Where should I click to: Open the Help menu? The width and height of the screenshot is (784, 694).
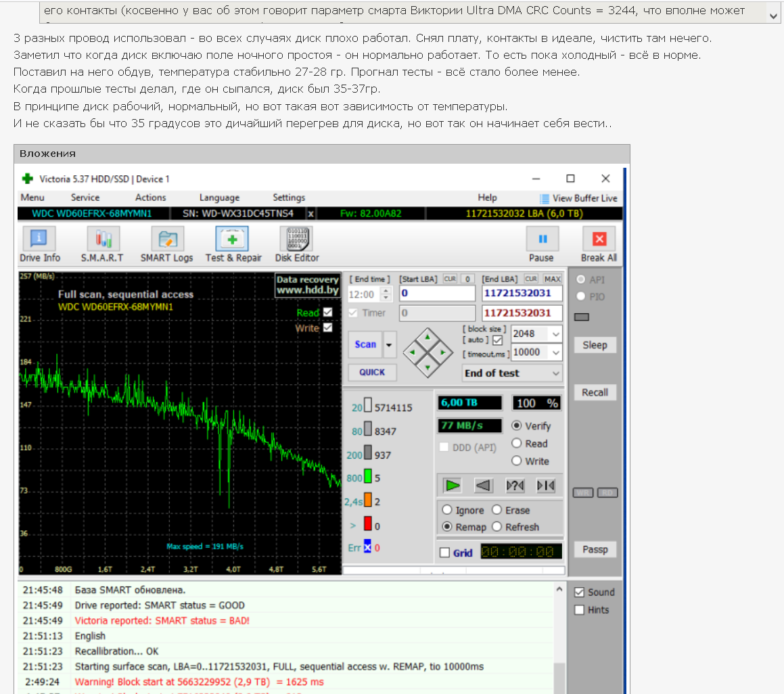coord(487,198)
